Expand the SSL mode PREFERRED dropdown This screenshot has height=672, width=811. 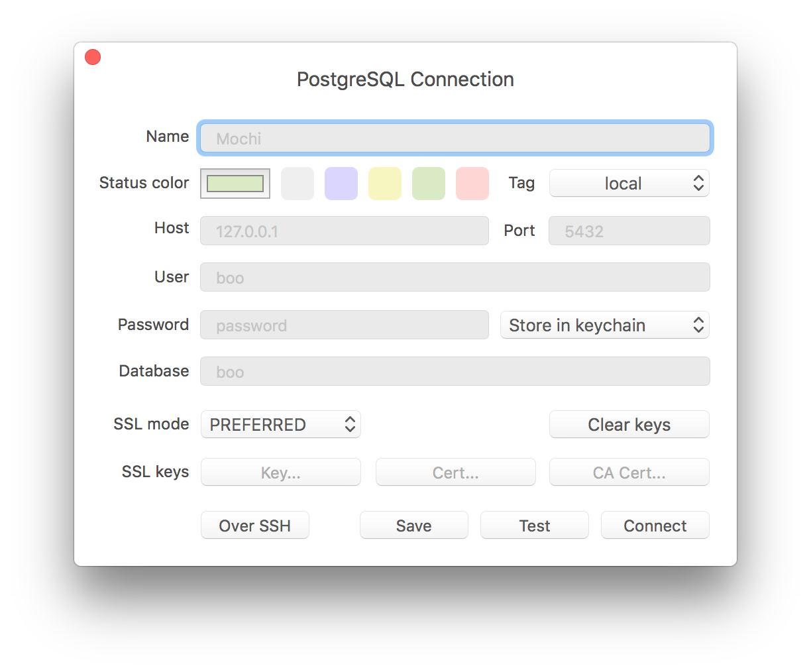(x=281, y=425)
